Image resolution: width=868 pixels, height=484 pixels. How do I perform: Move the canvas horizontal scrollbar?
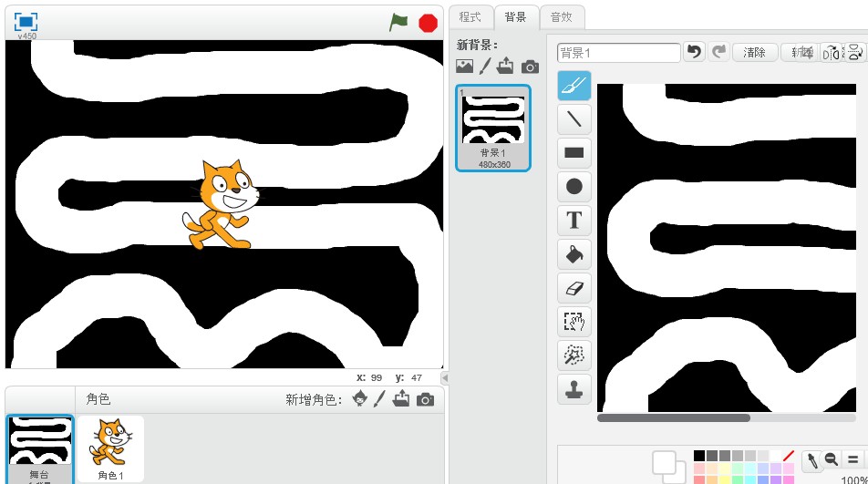tap(674, 418)
